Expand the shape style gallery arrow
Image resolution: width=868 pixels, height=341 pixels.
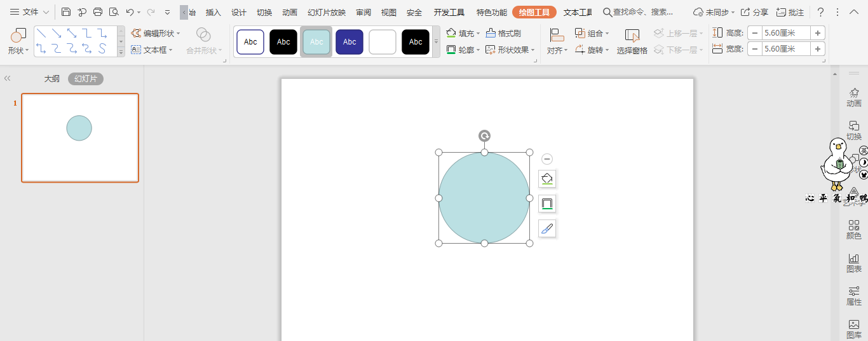click(436, 42)
